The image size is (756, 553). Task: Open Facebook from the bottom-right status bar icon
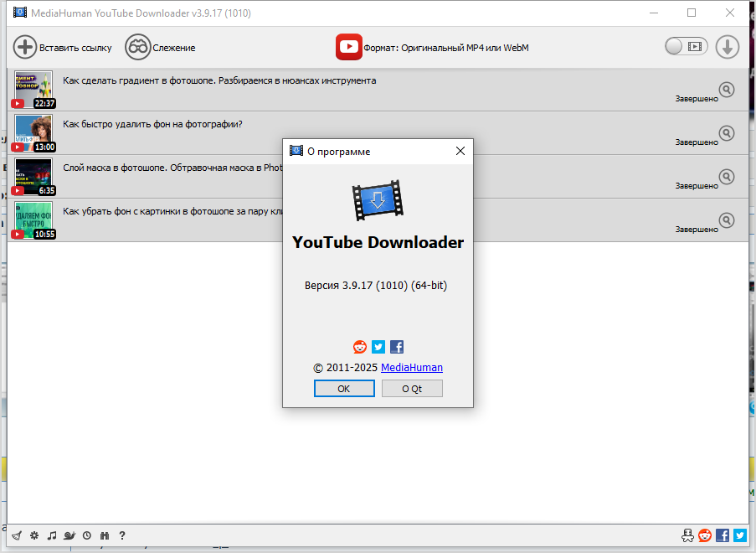722,535
